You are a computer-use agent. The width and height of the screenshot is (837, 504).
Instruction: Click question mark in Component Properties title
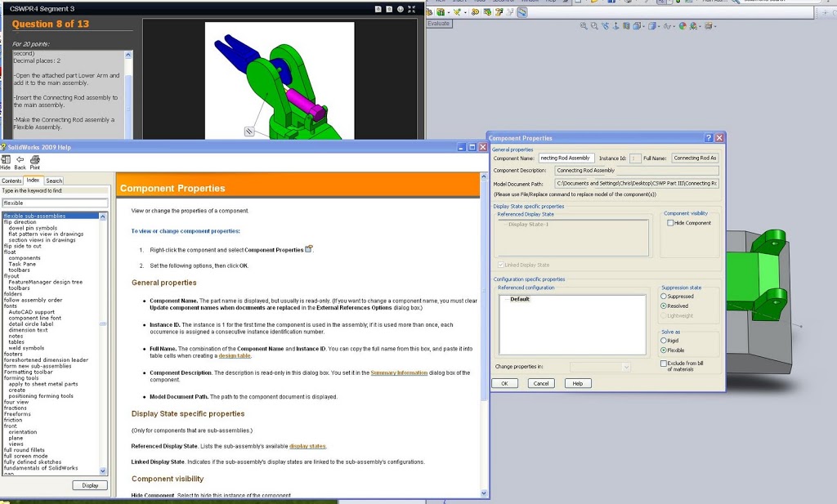tap(709, 137)
